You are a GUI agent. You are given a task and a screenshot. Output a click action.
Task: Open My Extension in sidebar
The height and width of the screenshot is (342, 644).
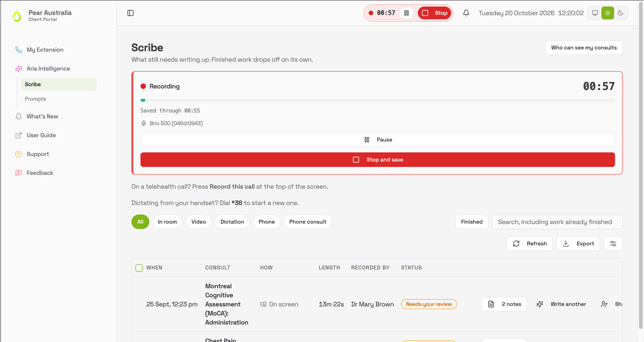[45, 50]
